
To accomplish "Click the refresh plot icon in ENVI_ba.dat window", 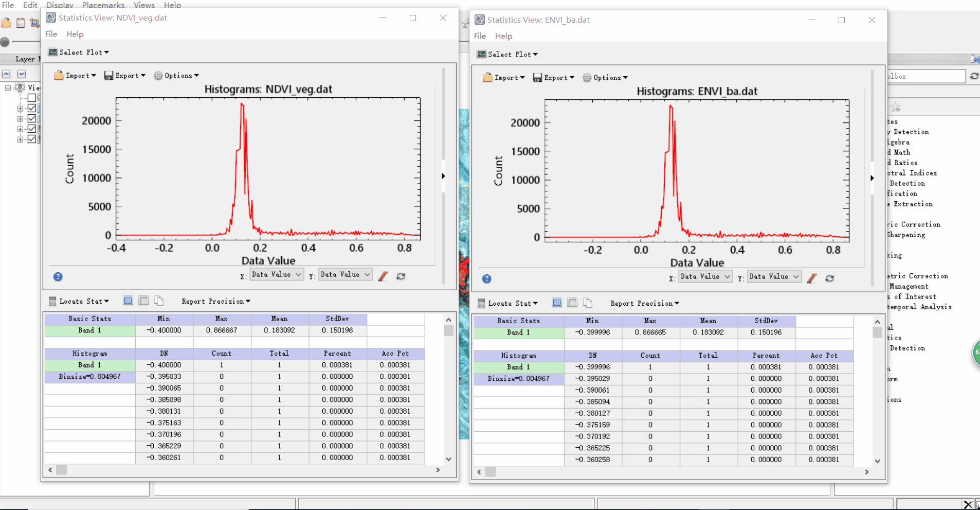I will [x=830, y=278].
